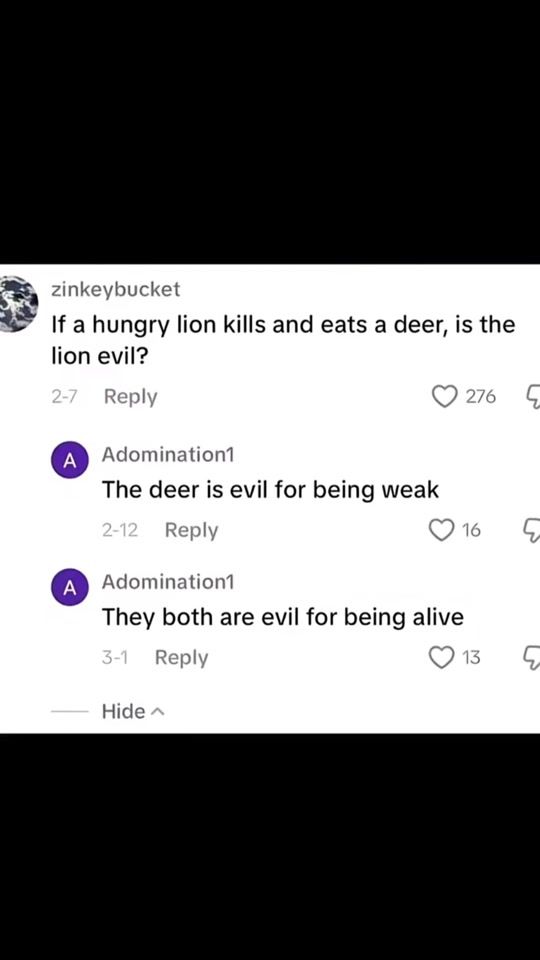540x960 pixels.
Task: Open Adomination1's purple avatar on first reply
Action: click(x=70, y=460)
